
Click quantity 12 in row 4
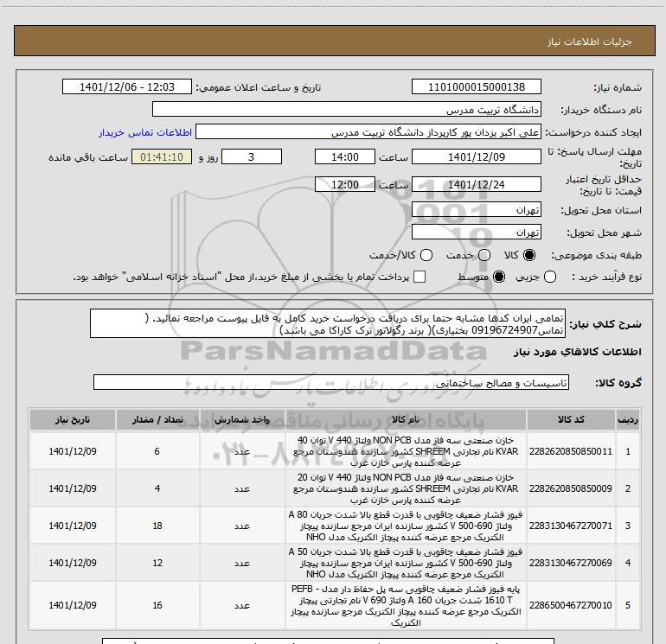[x=157, y=563]
